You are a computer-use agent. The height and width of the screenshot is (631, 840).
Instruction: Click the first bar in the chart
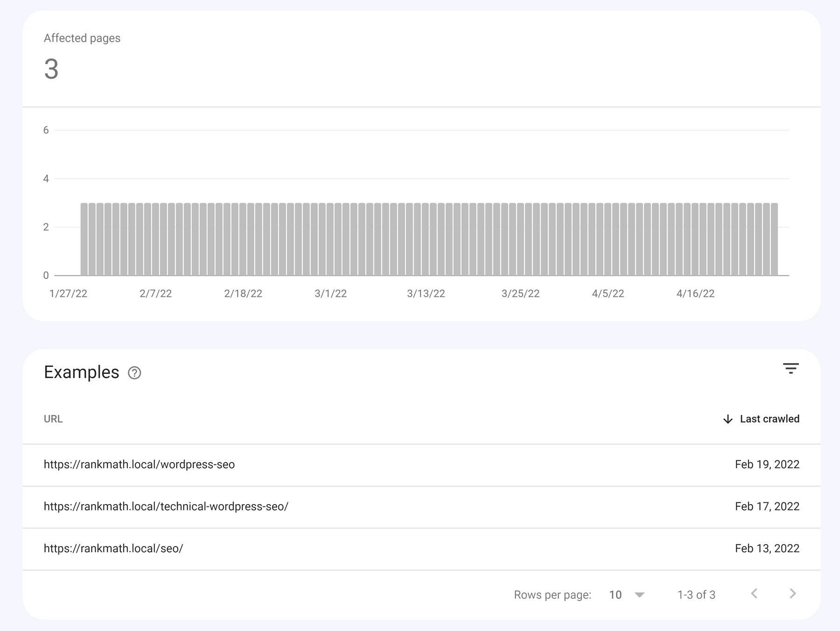point(84,239)
